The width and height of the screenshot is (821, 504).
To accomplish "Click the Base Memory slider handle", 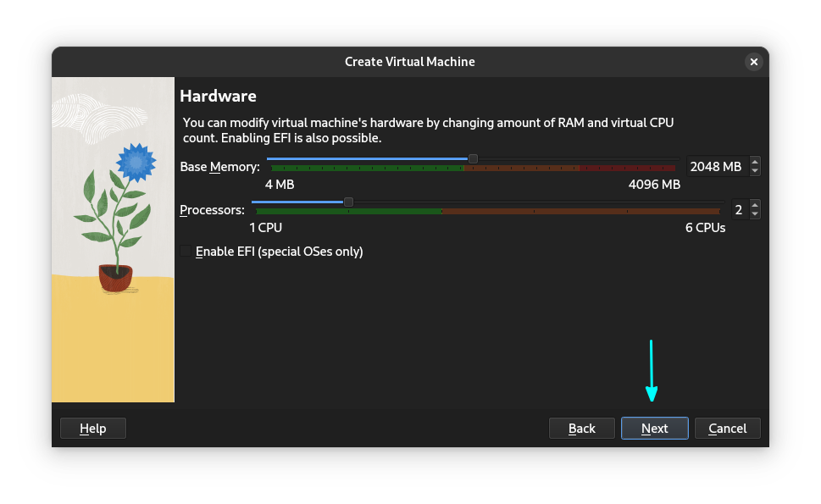I will point(473,158).
